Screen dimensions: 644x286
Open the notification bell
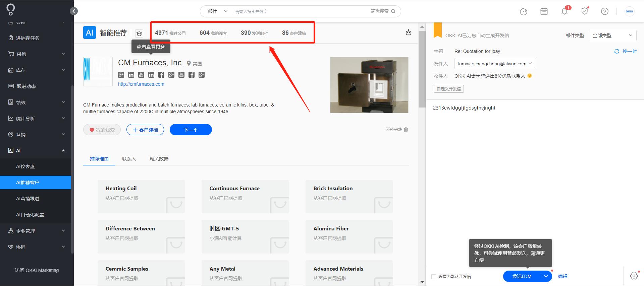pos(565,11)
